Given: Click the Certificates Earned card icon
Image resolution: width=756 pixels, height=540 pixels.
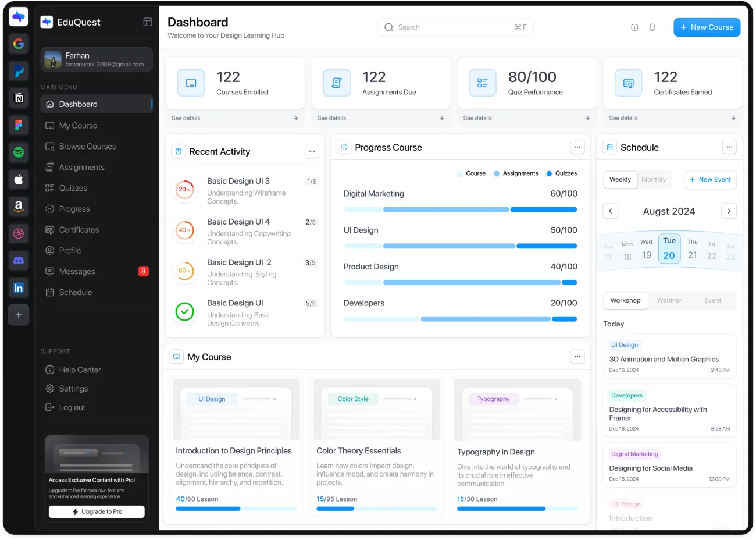Looking at the screenshot, I should coord(629,83).
